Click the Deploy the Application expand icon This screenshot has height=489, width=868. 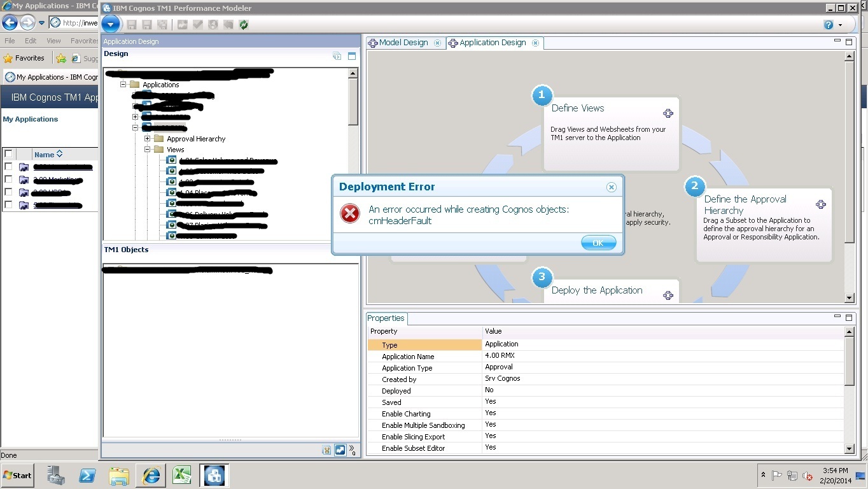668,295
